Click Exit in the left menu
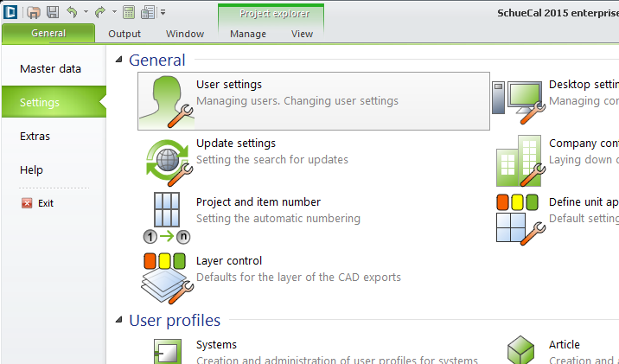 click(x=45, y=203)
